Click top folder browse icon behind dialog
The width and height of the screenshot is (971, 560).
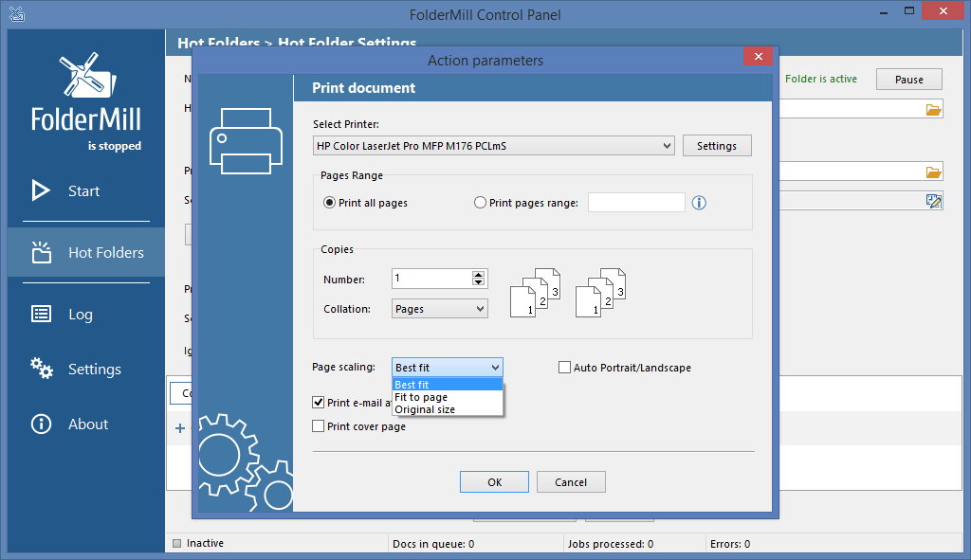(933, 110)
